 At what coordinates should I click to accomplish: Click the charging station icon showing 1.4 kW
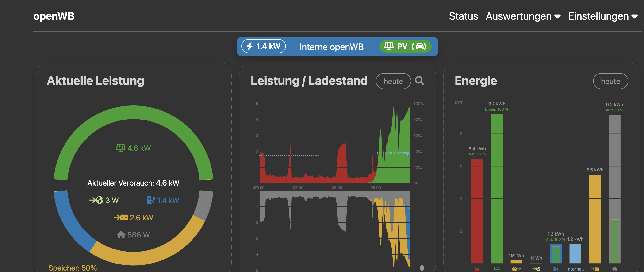pyautogui.click(x=151, y=200)
